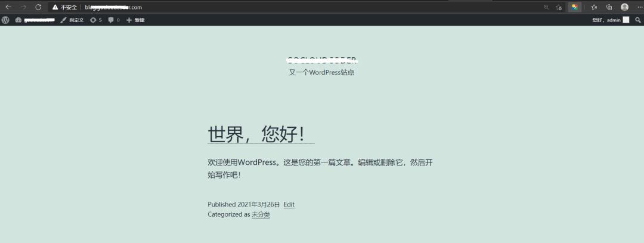Image resolution: width=644 pixels, height=243 pixels.
Task: Open the admin bar search magnifier
Action: (638, 20)
